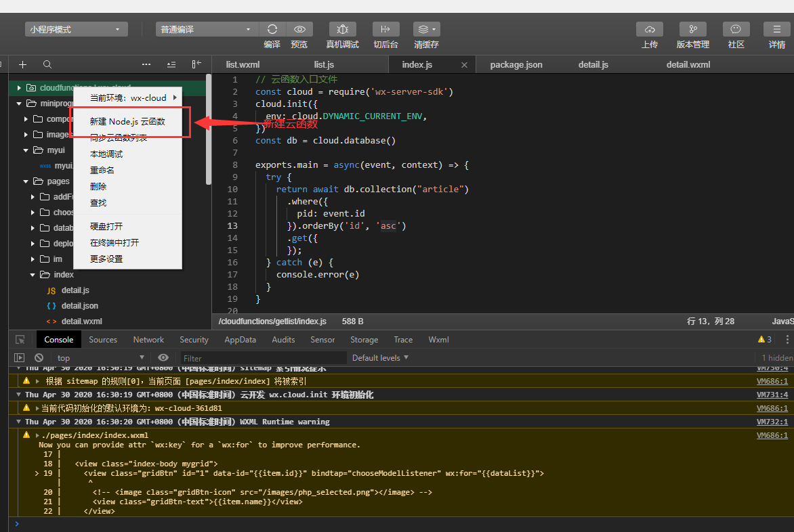Click the compile refresh icon

tap(272, 29)
